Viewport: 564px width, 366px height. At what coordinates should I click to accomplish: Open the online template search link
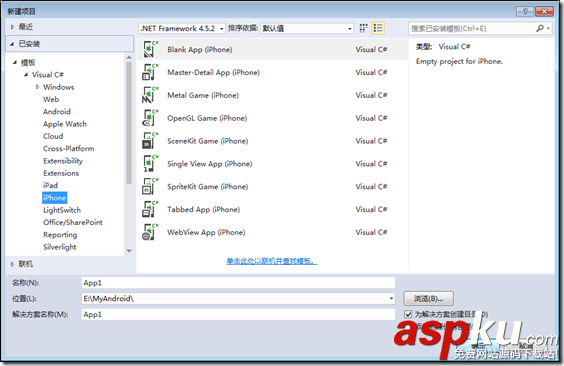click(x=272, y=261)
